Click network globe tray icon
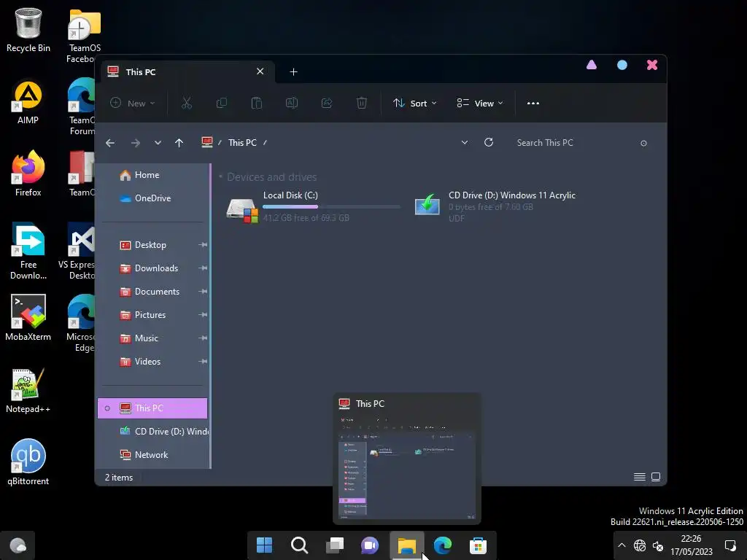747x560 pixels. [639, 545]
